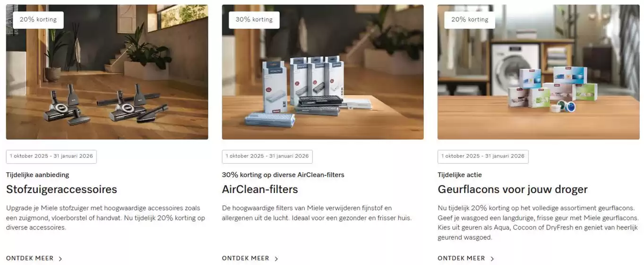Open Ontdek meer link for Stofzuigeraccessoires
Image resolution: width=644 pixels, height=265 pixels.
(x=34, y=258)
